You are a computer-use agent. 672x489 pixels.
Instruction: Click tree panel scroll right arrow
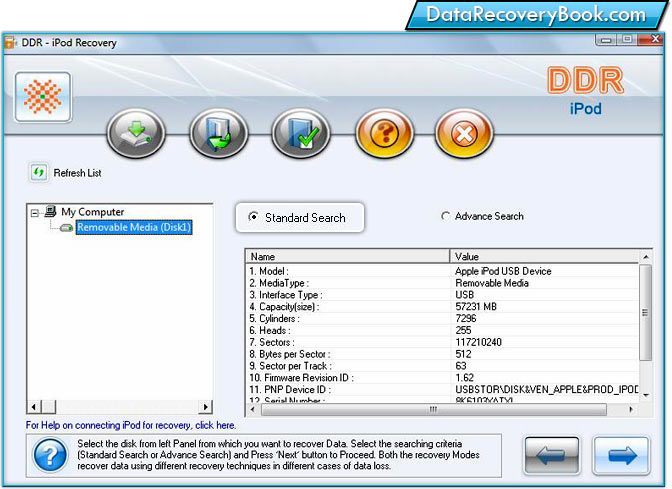(205, 407)
